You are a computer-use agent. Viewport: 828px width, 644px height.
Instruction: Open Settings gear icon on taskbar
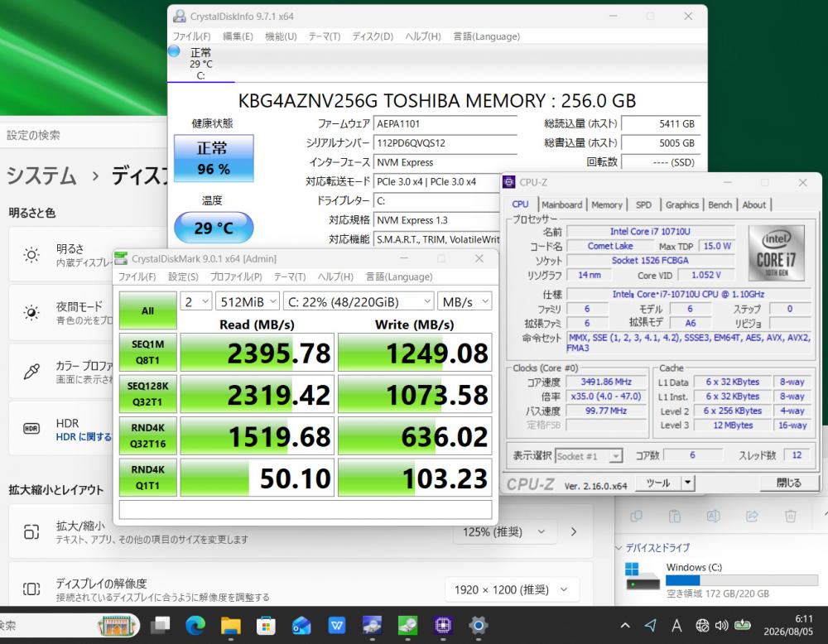(x=479, y=626)
